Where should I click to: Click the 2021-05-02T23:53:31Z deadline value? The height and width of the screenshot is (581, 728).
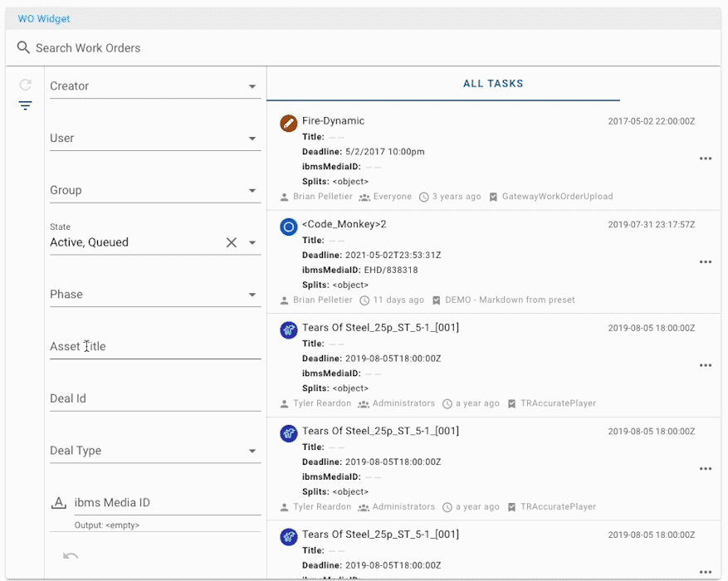pos(393,256)
